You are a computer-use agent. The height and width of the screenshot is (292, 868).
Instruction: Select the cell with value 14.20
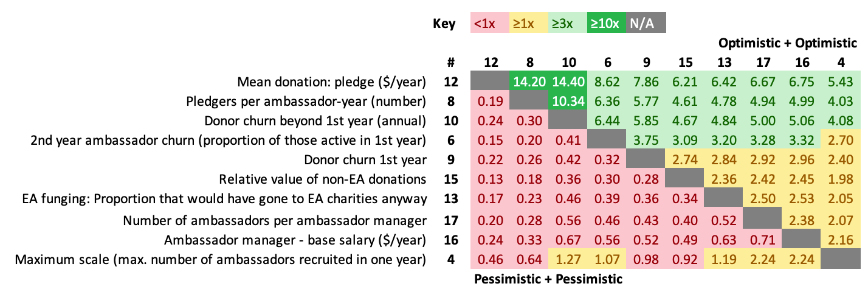[x=528, y=81]
